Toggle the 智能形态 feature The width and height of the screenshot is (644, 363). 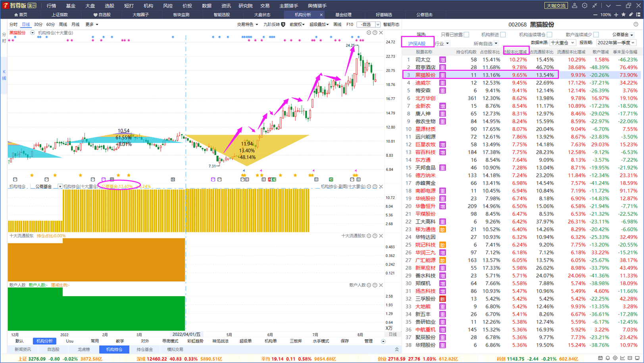391,25
